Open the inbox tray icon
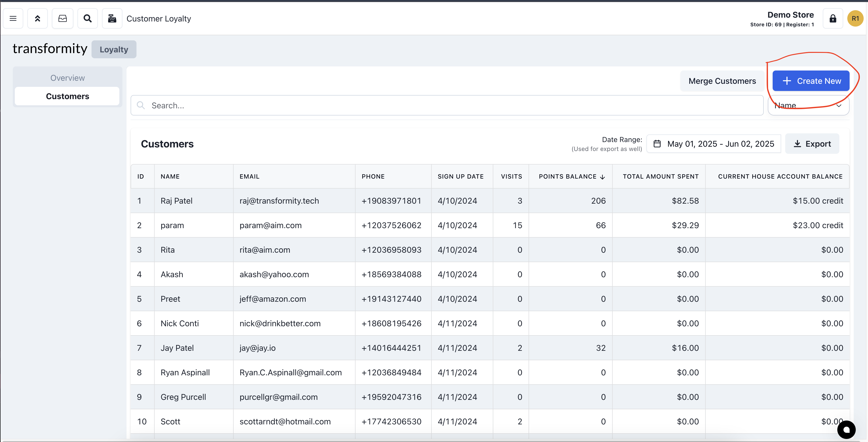This screenshot has width=868, height=442. (63, 19)
